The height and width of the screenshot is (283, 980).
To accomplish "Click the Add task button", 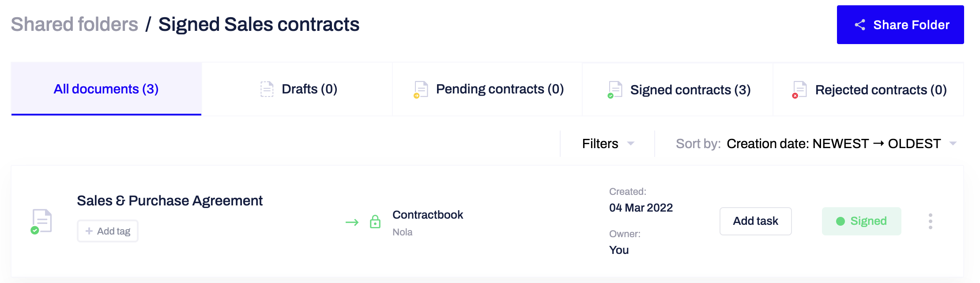I will click(x=756, y=221).
